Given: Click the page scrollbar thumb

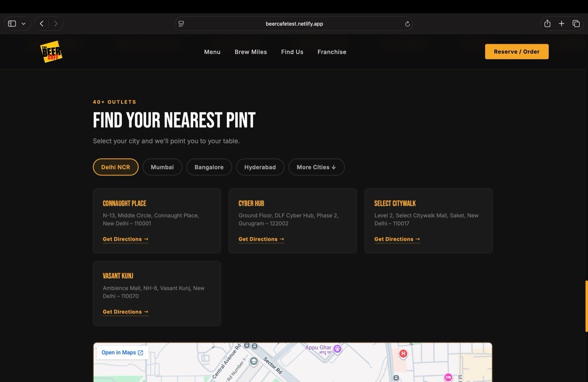Looking at the screenshot, I should pos(586,306).
